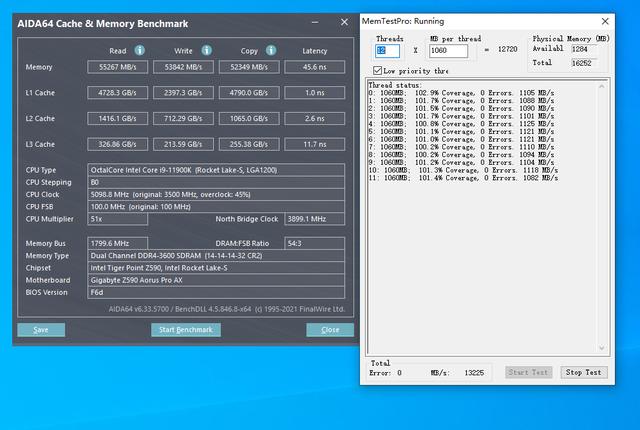Viewport: 640px width, 430px height.
Task: Click the CPU Type field with i9-11900K
Action: 216,170
